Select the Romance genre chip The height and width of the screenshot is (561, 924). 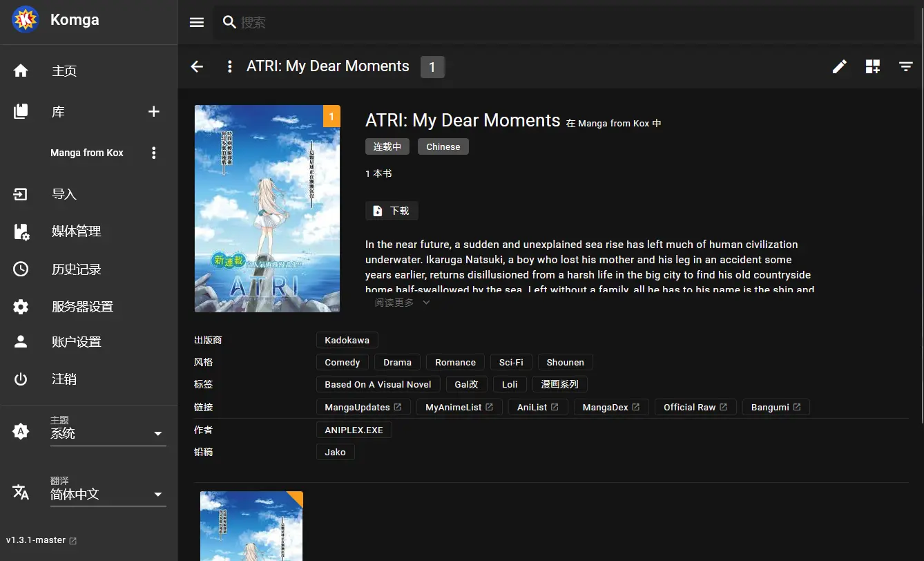coord(456,362)
